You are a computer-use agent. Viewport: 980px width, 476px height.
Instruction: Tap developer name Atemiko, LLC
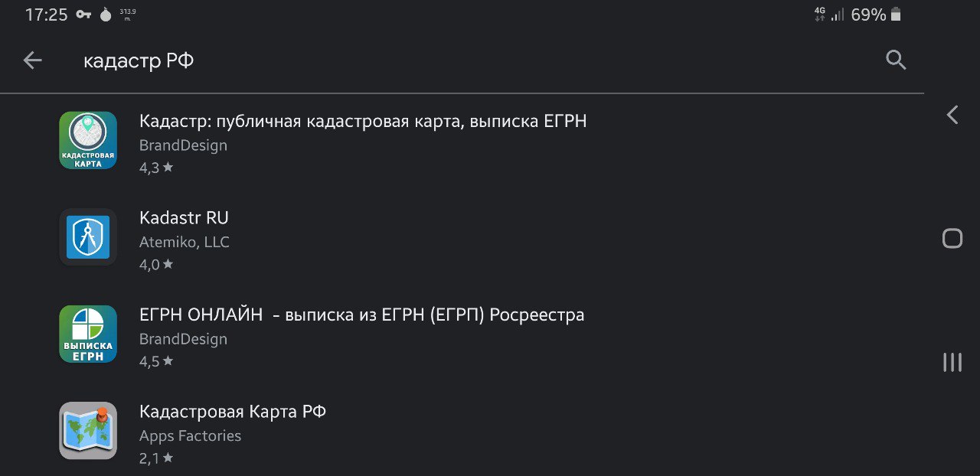point(185,243)
